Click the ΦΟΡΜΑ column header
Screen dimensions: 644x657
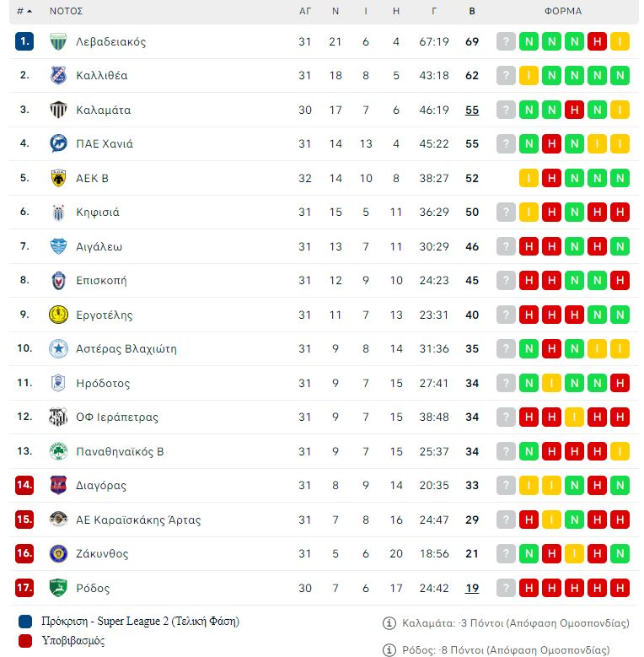pos(563,11)
